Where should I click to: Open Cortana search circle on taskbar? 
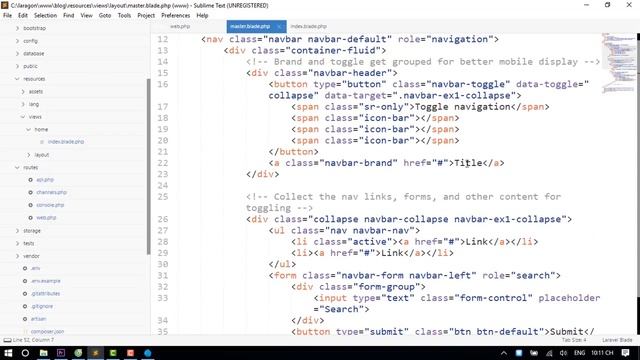tap(25, 353)
